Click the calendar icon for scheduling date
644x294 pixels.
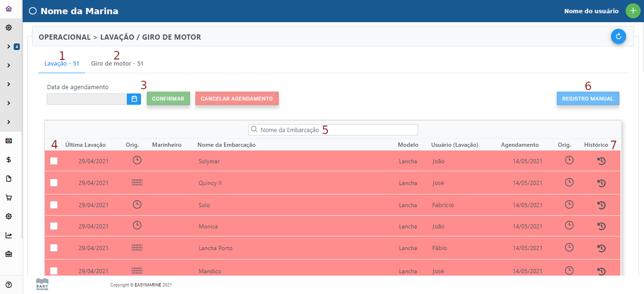[x=134, y=99]
